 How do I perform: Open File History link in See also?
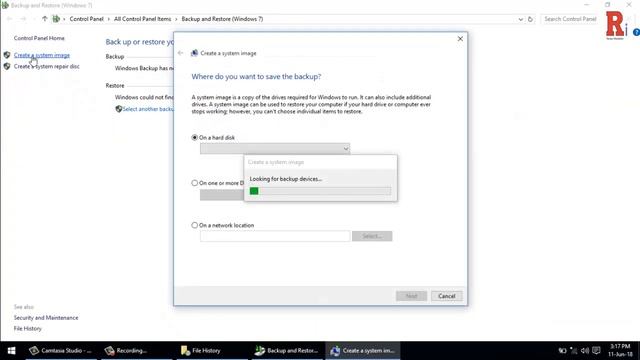pyautogui.click(x=28, y=329)
